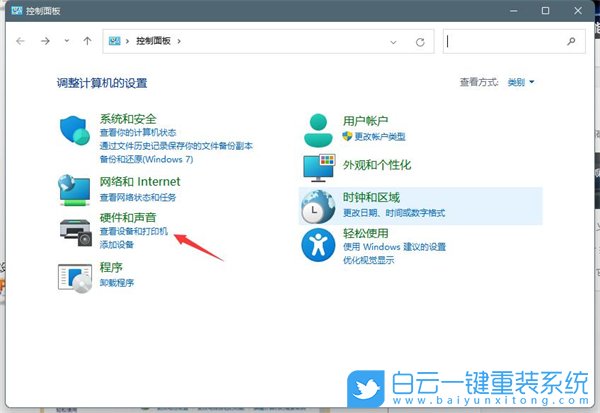This screenshot has height=413, width=600.
Task: Open the Clock and Region globe icon
Action: 318,207
